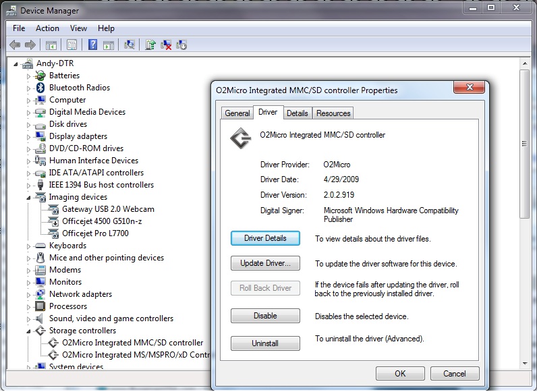
Task: Open the View menu
Action: tap(78, 28)
